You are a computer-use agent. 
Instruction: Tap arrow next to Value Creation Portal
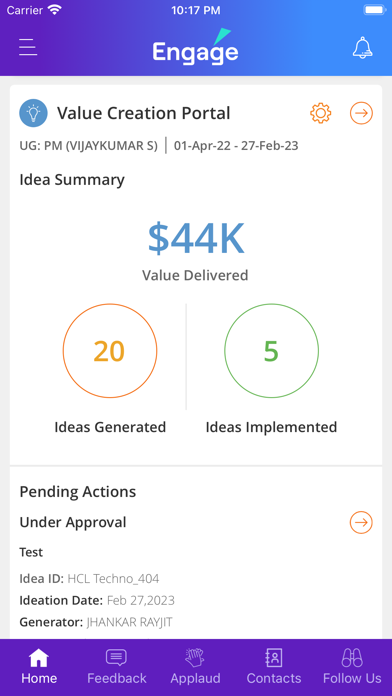click(361, 113)
